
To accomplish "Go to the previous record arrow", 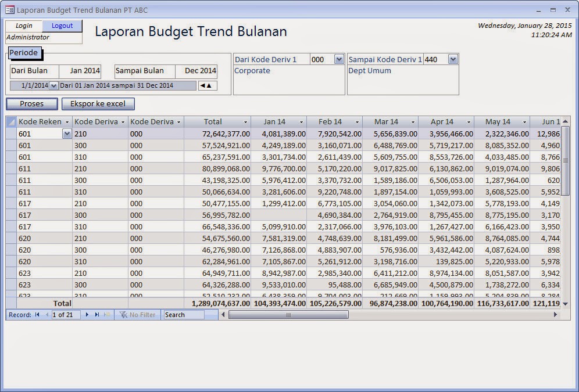I will point(47,315).
